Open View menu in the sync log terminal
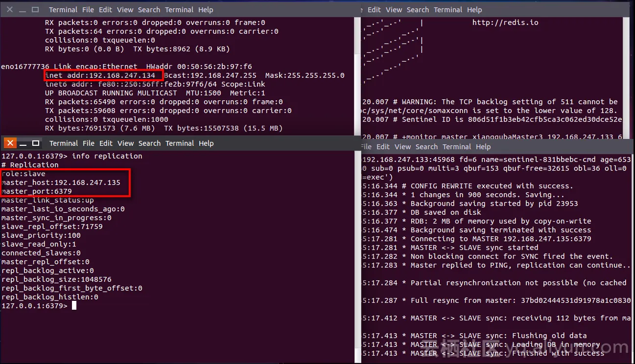Image resolution: width=635 pixels, height=364 pixels. tap(403, 147)
